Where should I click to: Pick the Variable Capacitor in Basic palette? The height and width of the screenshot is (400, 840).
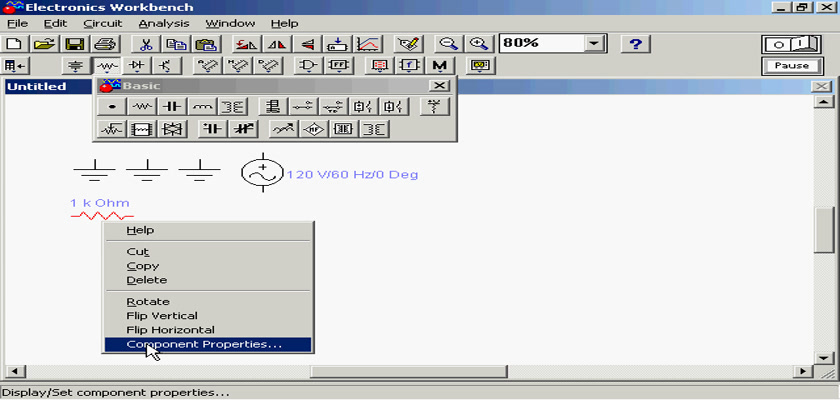click(244, 129)
